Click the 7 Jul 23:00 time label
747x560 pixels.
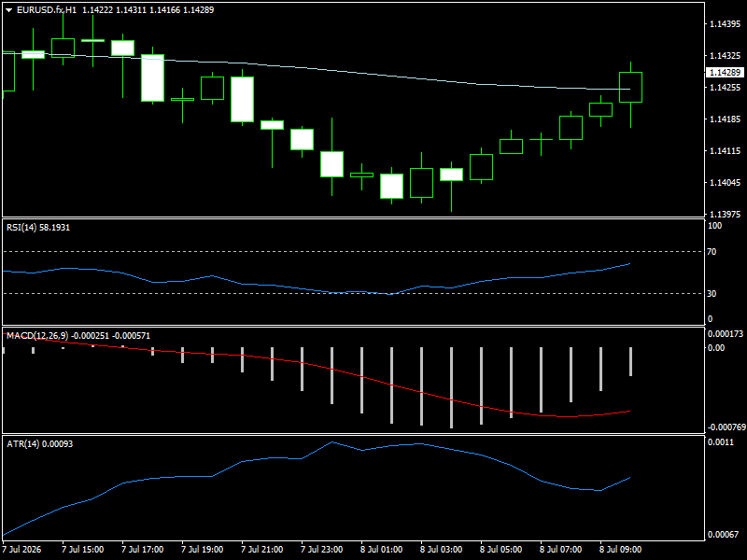pyautogui.click(x=322, y=550)
